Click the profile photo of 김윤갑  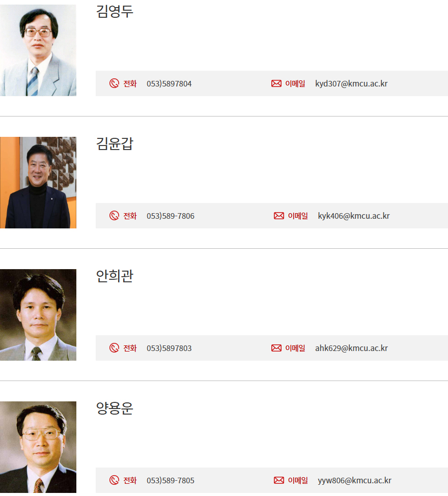pos(38,183)
